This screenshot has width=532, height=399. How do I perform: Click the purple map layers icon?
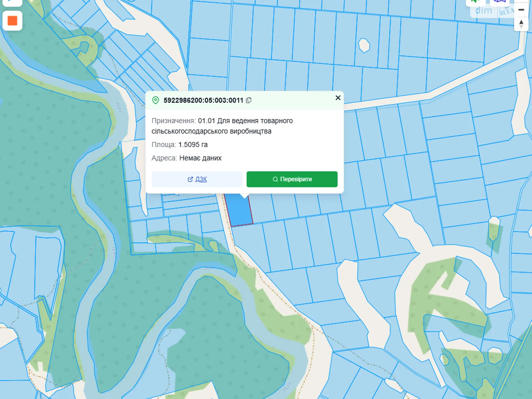(499, 2)
